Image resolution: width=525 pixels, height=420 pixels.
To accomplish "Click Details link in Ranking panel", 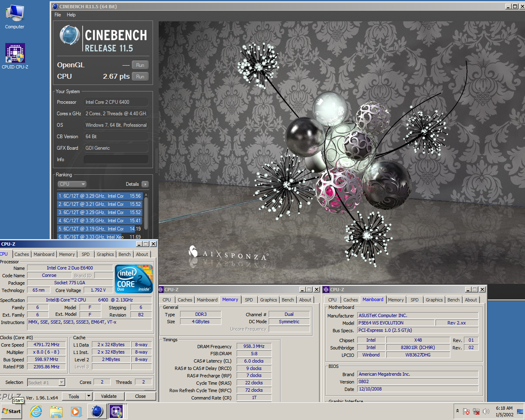I will point(132,184).
